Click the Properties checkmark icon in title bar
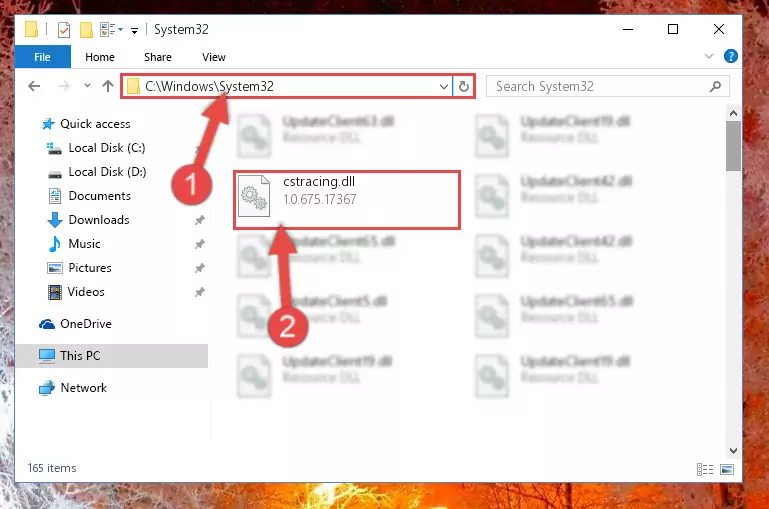The image size is (769, 509). pyautogui.click(x=64, y=30)
